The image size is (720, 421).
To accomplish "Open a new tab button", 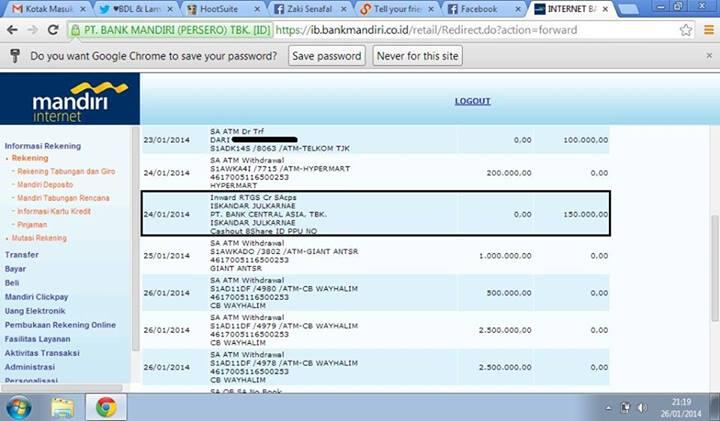I will pyautogui.click(x=627, y=9).
